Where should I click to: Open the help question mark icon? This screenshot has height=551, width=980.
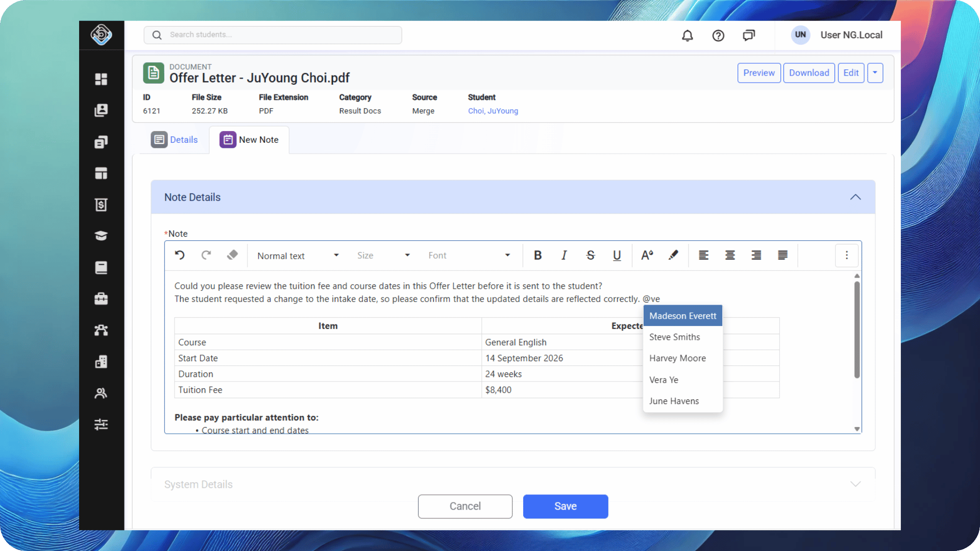point(718,35)
